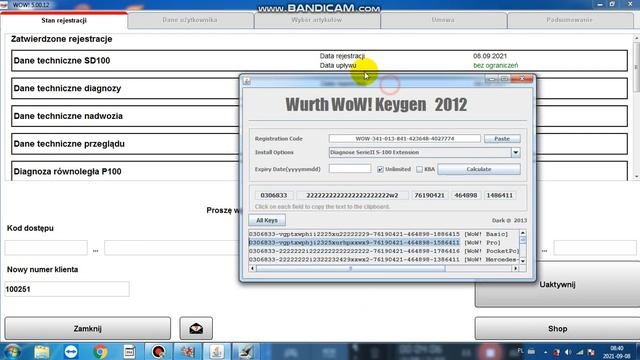Viewport: 640px width, 360px height.
Task: Click the All Keys button
Action: coord(267,220)
